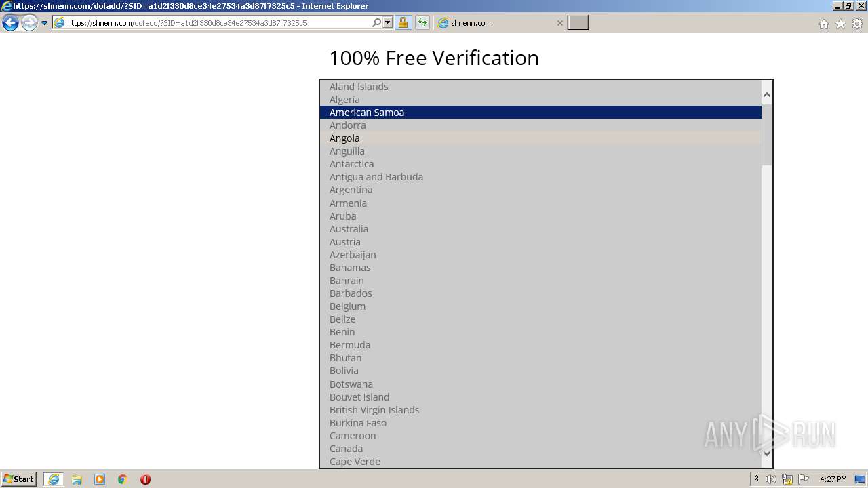Click the address bar URL field
The height and width of the screenshot is (488, 868).
pos(212,23)
